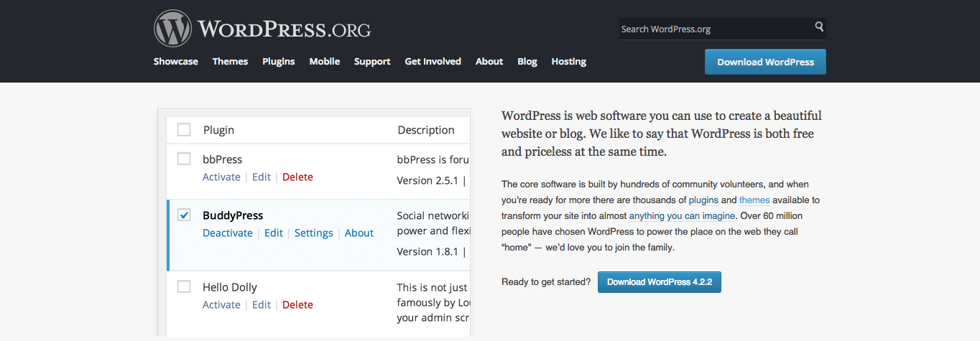Check the Hello Dolly plugin checkbox
The width and height of the screenshot is (980, 341).
[184, 286]
